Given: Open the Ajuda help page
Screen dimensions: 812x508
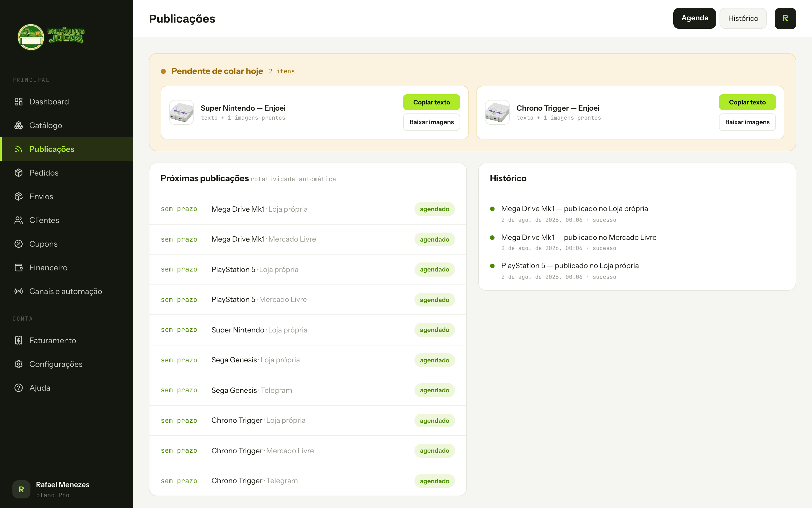Looking at the screenshot, I should [67, 388].
